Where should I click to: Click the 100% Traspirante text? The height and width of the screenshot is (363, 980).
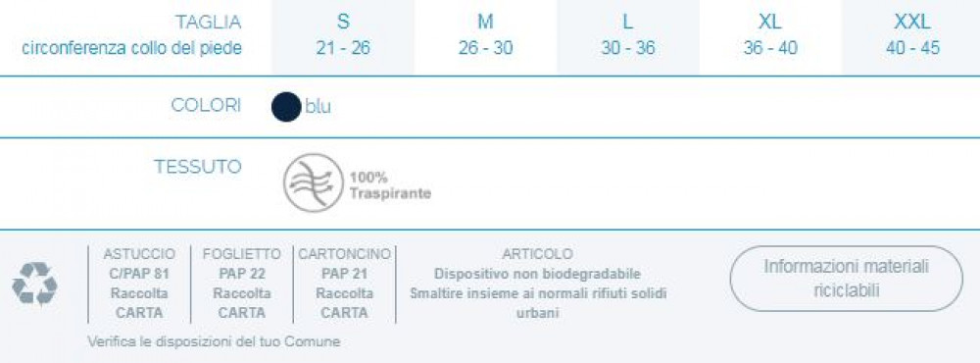(391, 185)
